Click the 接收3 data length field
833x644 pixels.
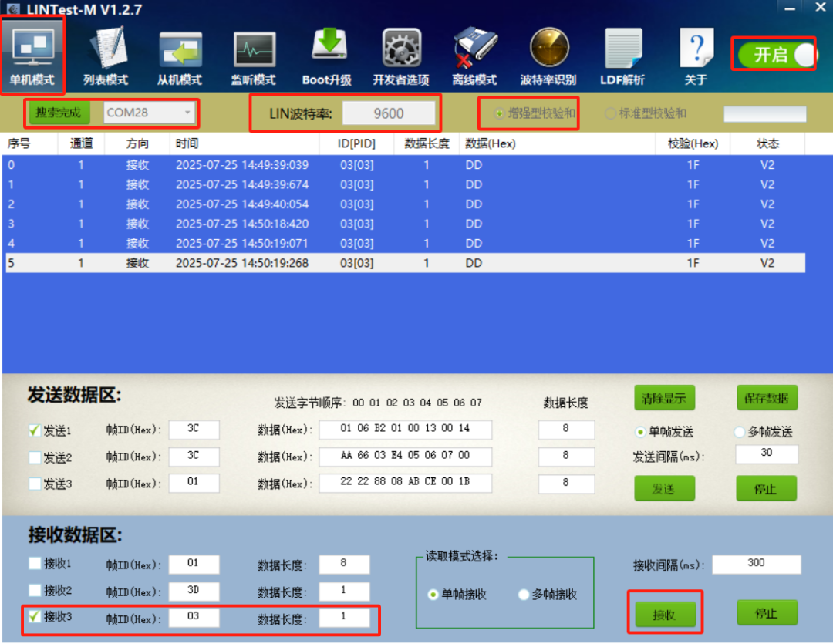tap(344, 617)
